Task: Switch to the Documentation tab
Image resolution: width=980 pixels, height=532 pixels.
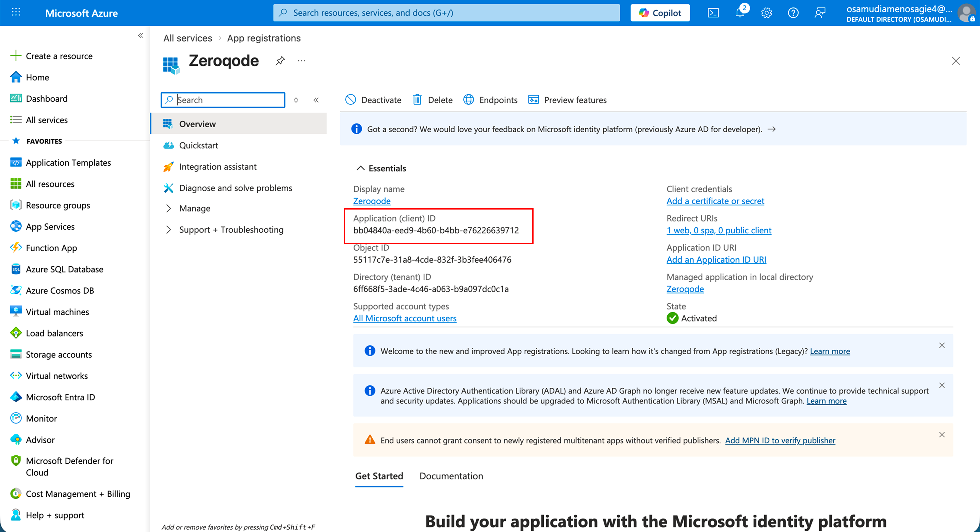Action: (x=451, y=476)
